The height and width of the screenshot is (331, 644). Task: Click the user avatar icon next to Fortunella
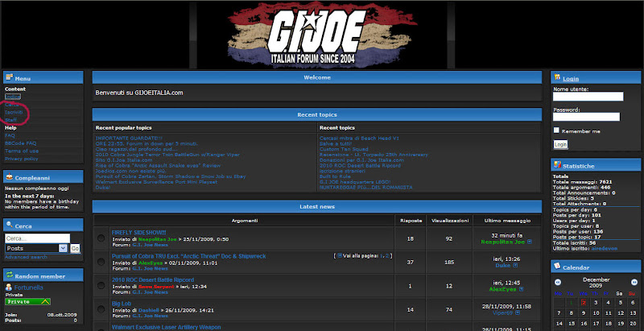(x=9, y=288)
